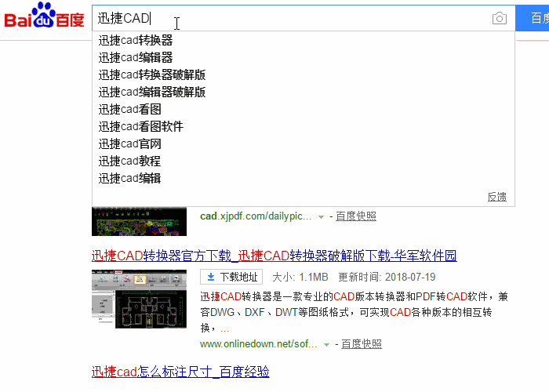Viewport: 549px width, 392px height.
Task: Click the 下载地址 download button
Action: click(x=231, y=278)
